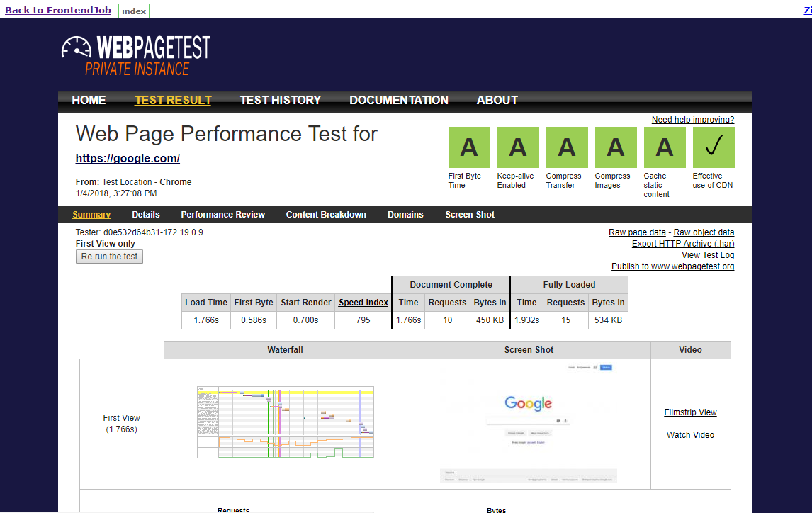Open the Performance Review tab

click(x=222, y=214)
